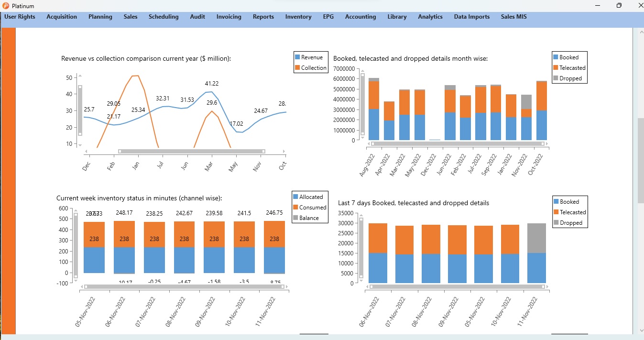This screenshot has height=340, width=644.
Task: Click the 11-Nov-2022 gray dropped bar segment
Action: (x=536, y=238)
